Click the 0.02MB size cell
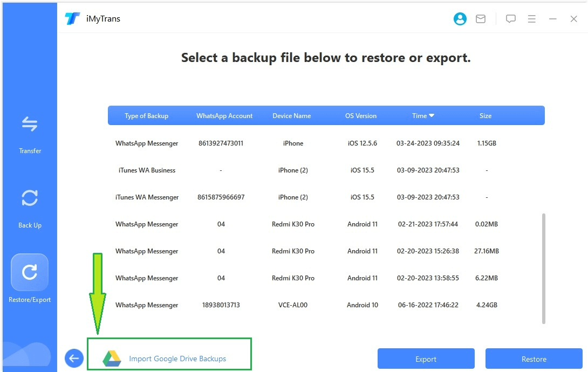Image resolution: width=588 pixels, height=372 pixels. click(487, 224)
